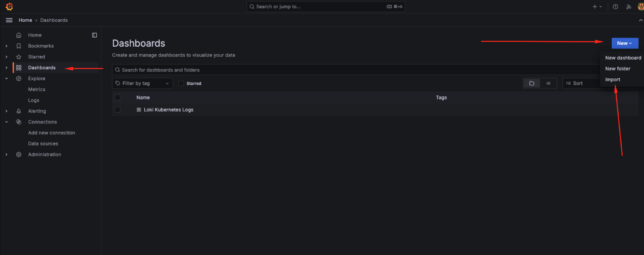Click the dock menu sidebar icon
The width and height of the screenshot is (644, 255).
coord(95,35)
